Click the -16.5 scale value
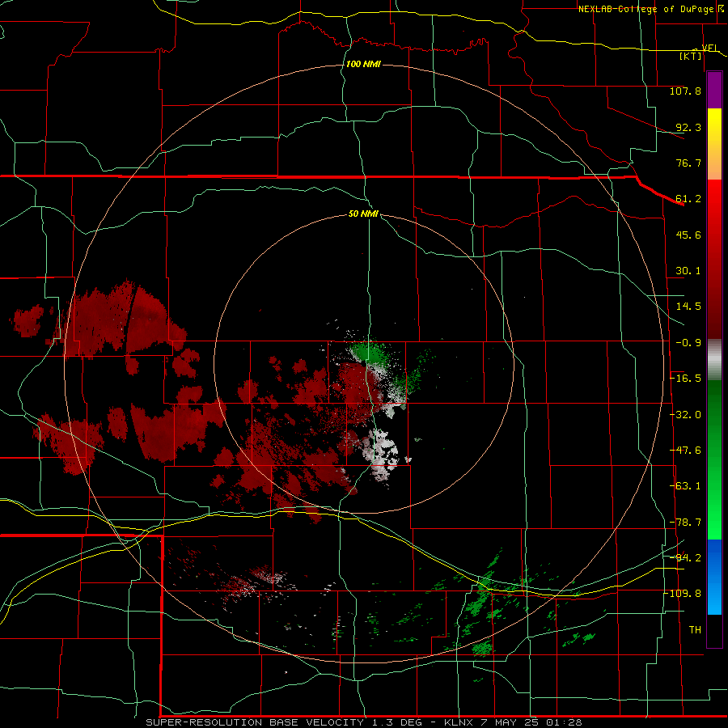 (685, 379)
